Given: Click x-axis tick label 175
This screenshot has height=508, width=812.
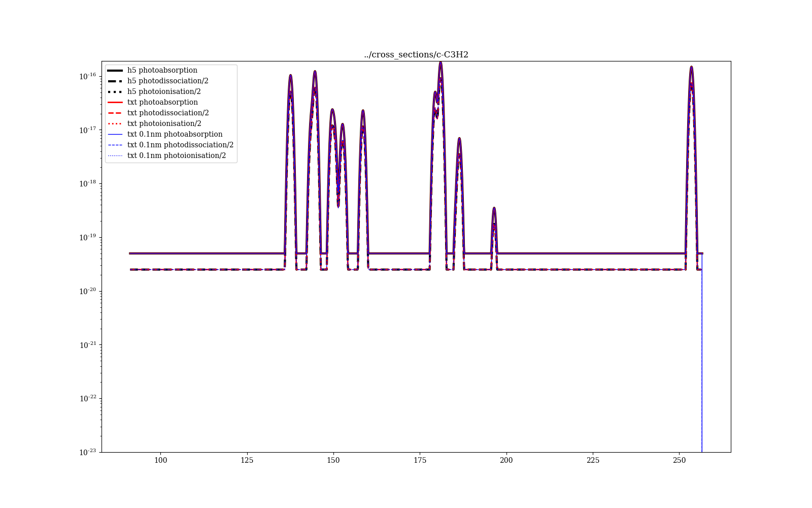Looking at the screenshot, I should click(420, 460).
